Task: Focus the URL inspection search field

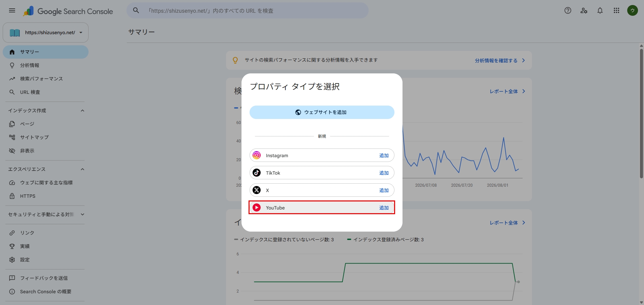Action: [248, 11]
